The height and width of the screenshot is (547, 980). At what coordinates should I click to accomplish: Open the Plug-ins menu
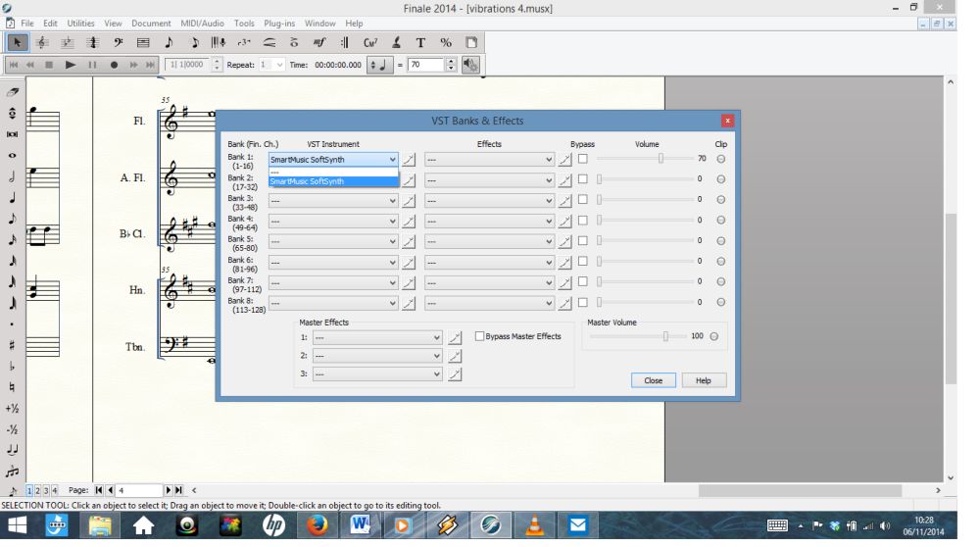coord(279,24)
